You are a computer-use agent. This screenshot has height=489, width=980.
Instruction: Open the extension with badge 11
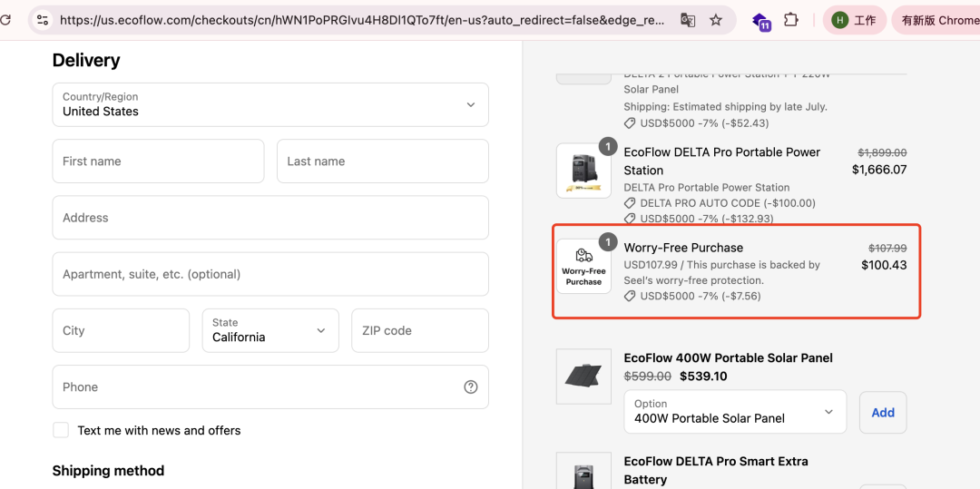(x=760, y=21)
